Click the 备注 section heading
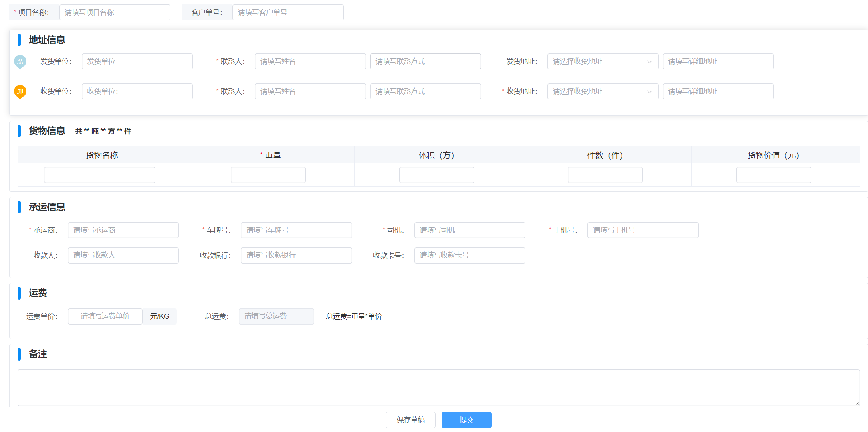This screenshot has height=432, width=868. click(x=38, y=354)
